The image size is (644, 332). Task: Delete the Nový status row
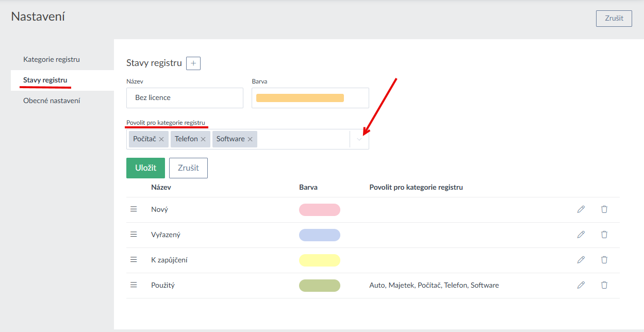click(x=604, y=209)
